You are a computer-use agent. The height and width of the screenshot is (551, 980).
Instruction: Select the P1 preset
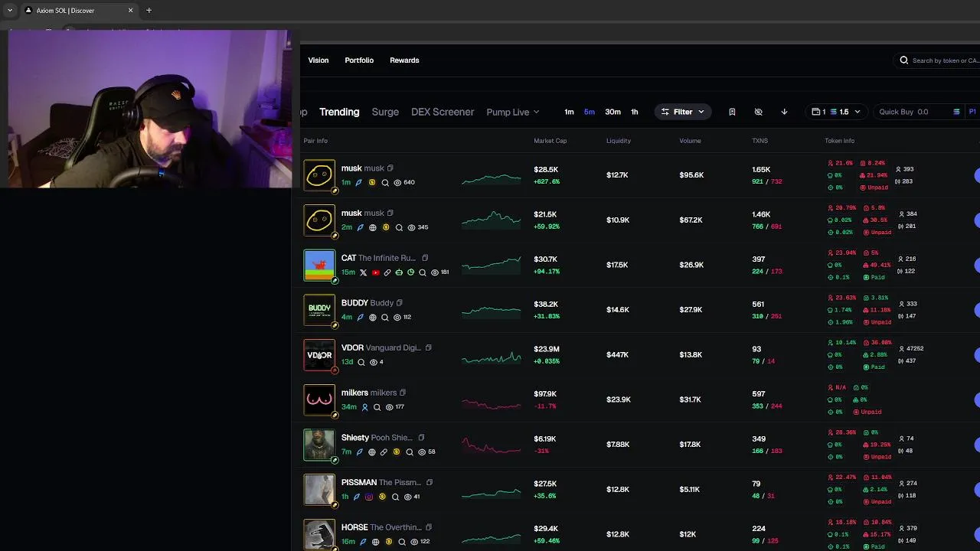coord(972,112)
